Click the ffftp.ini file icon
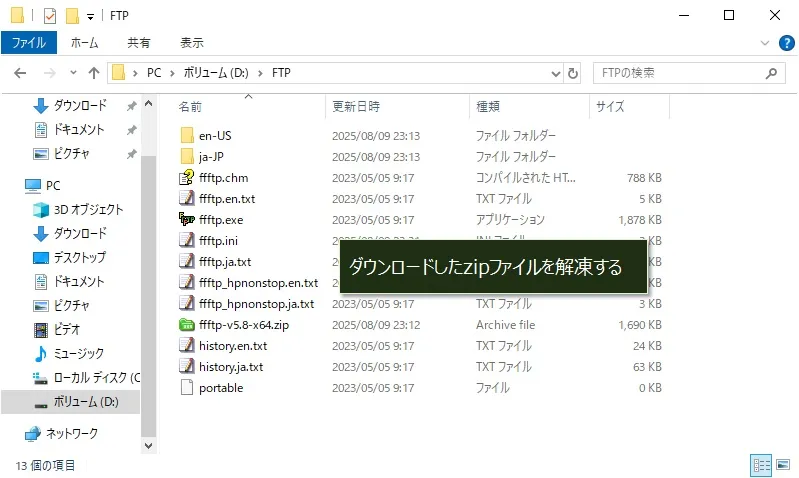 point(187,241)
